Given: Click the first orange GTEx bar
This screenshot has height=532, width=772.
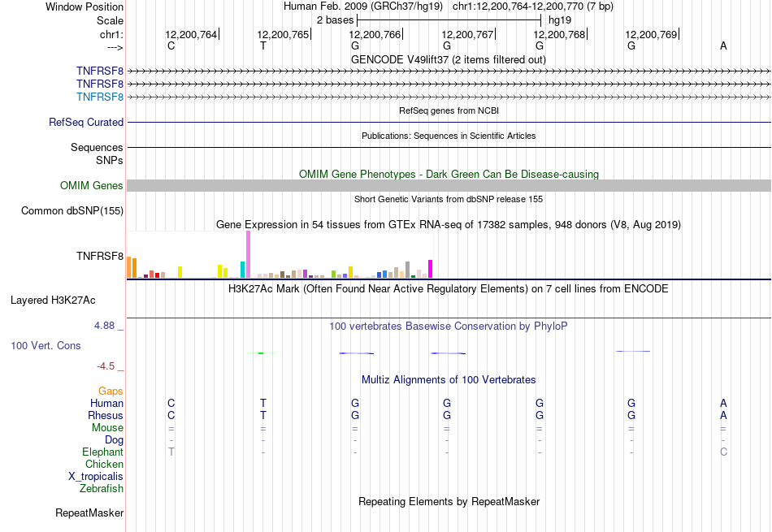Looking at the screenshot, I should [x=129, y=267].
